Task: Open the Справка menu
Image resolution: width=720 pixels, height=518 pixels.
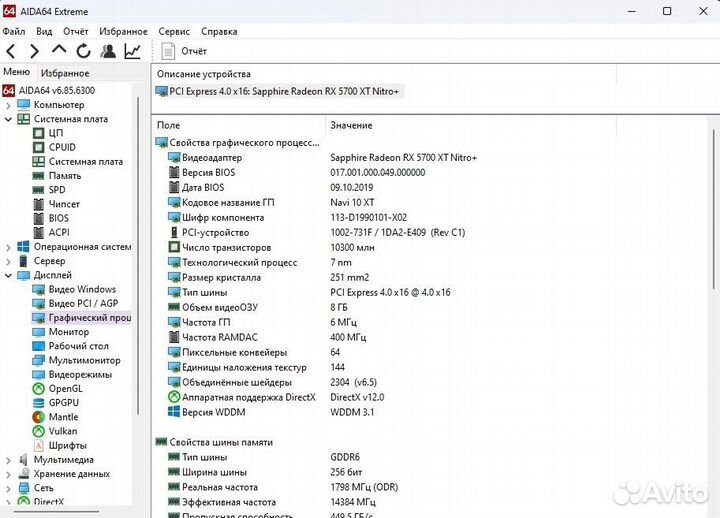Action: tap(219, 32)
